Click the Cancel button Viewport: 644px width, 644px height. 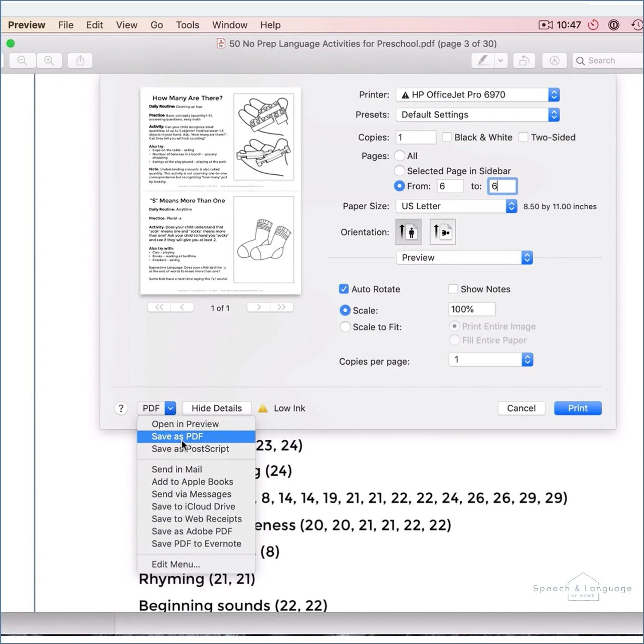(x=521, y=408)
